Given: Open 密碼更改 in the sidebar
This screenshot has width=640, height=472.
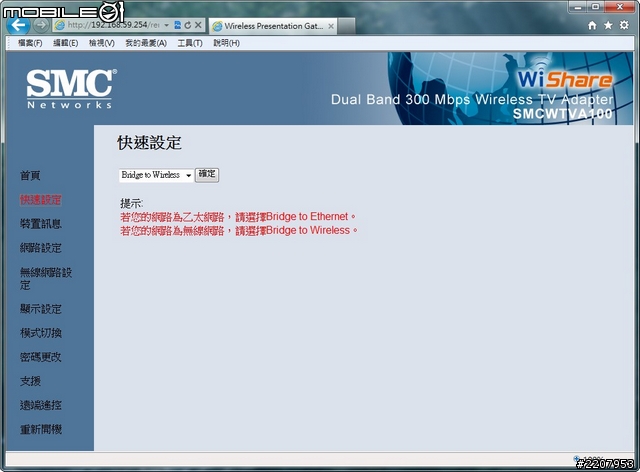Looking at the screenshot, I should [x=40, y=357].
